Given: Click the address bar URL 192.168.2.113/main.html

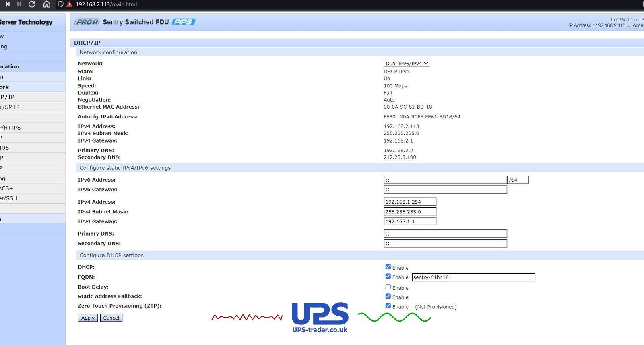Looking at the screenshot, I should tap(106, 4).
